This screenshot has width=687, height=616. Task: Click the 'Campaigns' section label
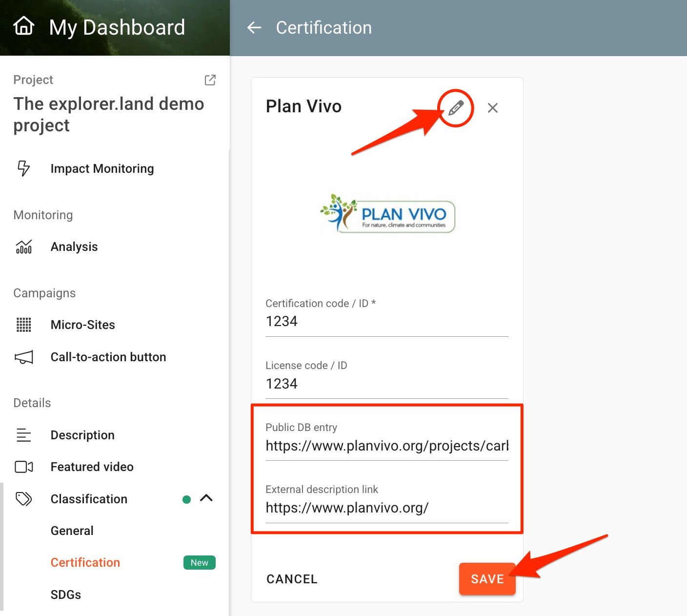[x=44, y=293]
